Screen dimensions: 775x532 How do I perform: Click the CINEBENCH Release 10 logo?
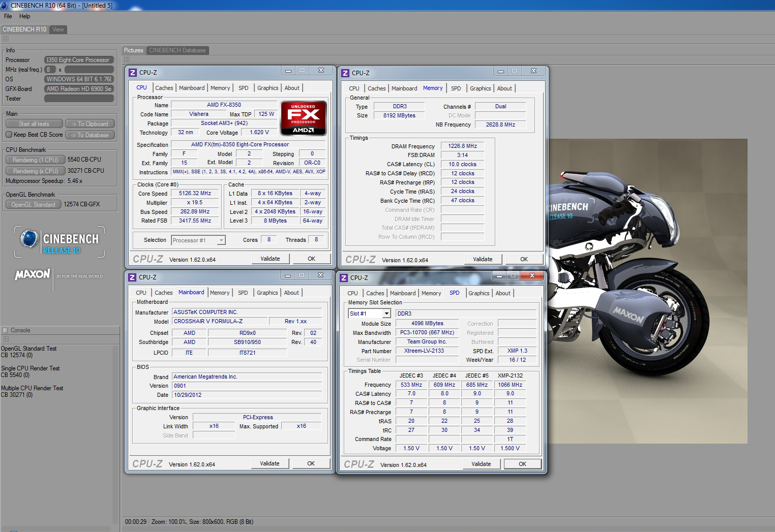(59, 242)
